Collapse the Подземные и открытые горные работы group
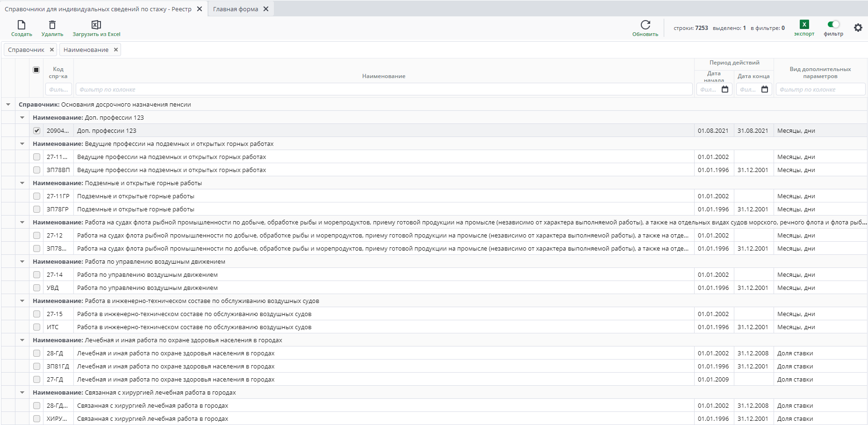Image resolution: width=868 pixels, height=425 pixels. coord(22,183)
